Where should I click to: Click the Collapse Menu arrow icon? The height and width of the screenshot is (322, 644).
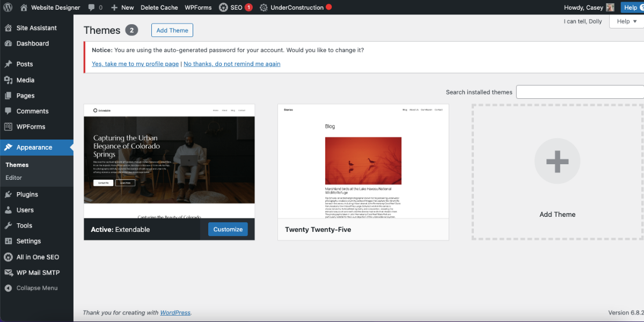[8, 288]
